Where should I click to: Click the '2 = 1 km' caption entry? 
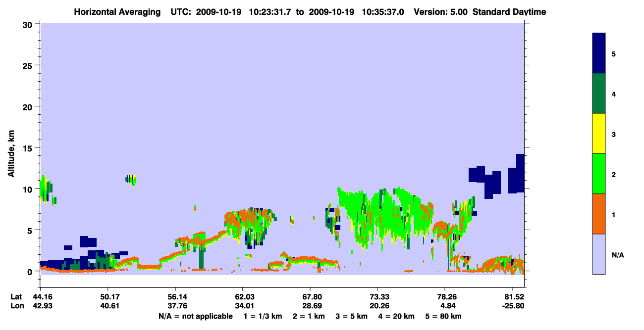coord(310,316)
